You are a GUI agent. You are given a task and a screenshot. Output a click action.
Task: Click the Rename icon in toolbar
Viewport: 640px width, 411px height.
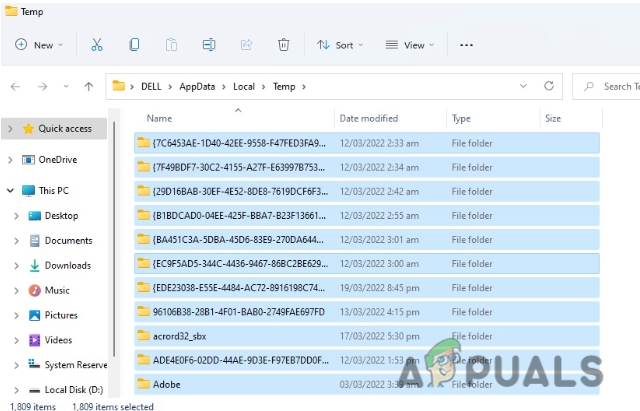pos(209,44)
